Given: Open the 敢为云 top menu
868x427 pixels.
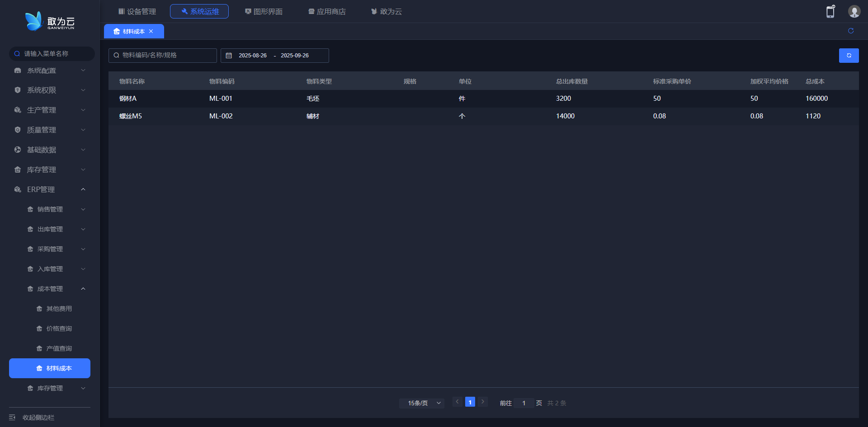Looking at the screenshot, I should pos(387,11).
